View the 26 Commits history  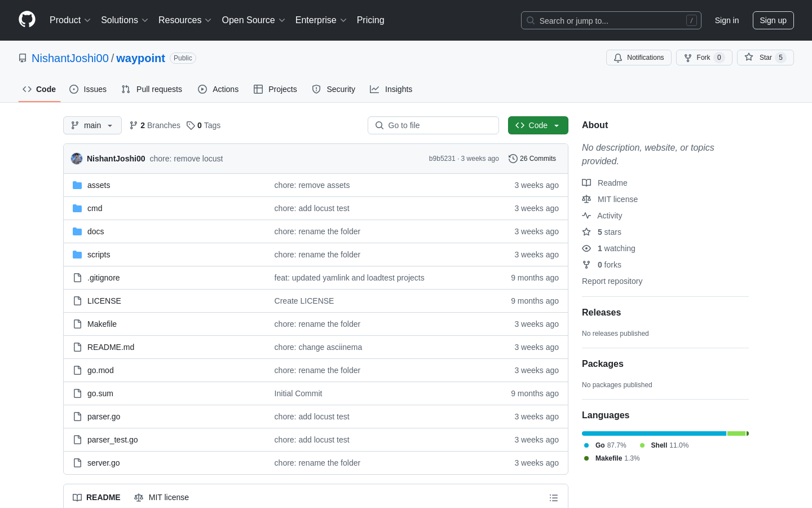(532, 159)
